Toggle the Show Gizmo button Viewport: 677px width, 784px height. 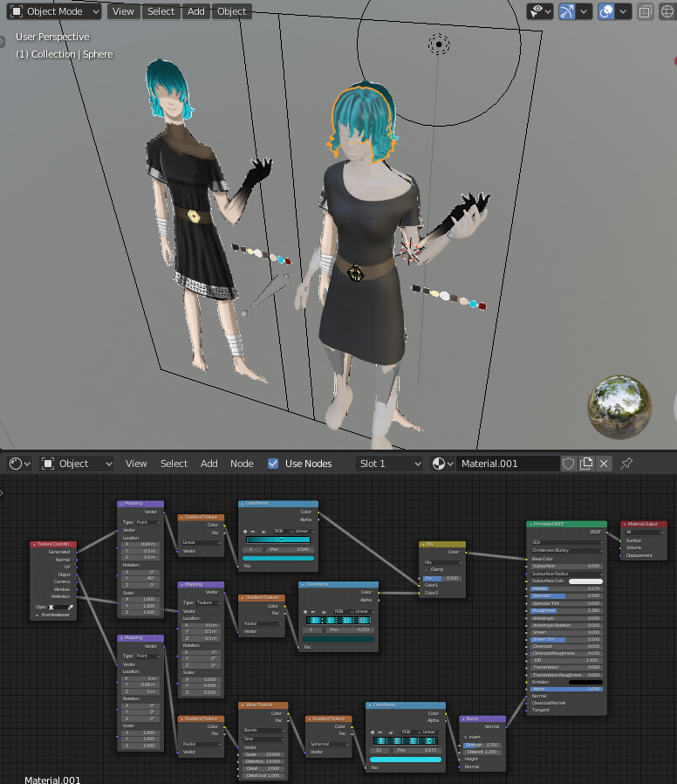(566, 11)
